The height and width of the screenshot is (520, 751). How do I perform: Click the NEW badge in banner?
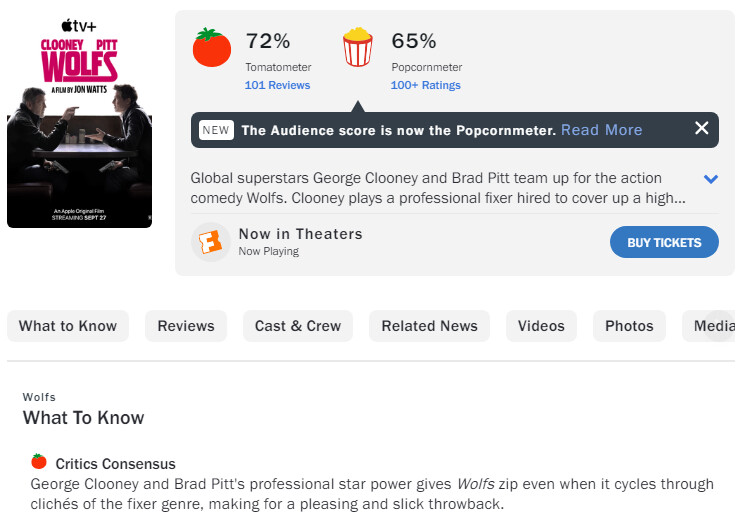pyautogui.click(x=215, y=130)
